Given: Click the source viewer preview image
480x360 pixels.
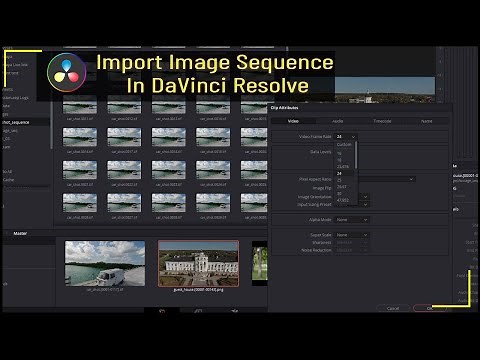Looking at the screenshot, I should 385,90.
